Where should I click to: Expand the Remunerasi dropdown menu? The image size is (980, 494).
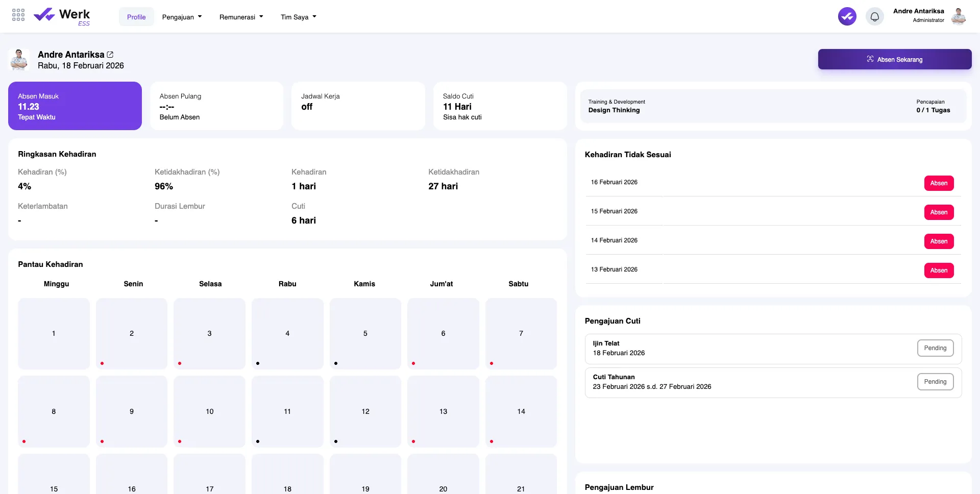(241, 17)
